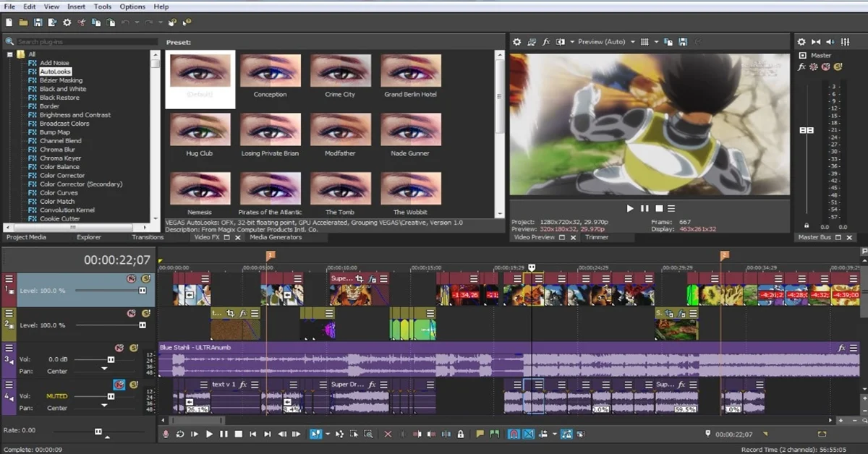Open video output FX in preview toolbar
The height and width of the screenshot is (454, 868).
click(547, 42)
